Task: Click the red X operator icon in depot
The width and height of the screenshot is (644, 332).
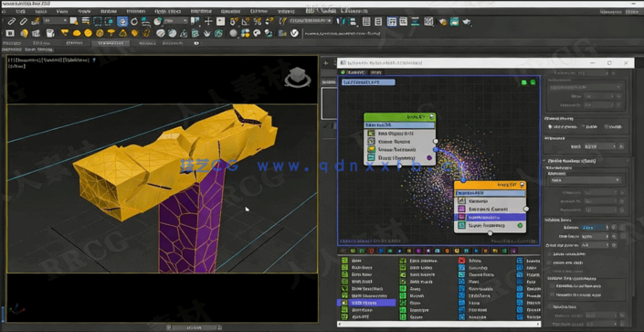Action: point(461,261)
